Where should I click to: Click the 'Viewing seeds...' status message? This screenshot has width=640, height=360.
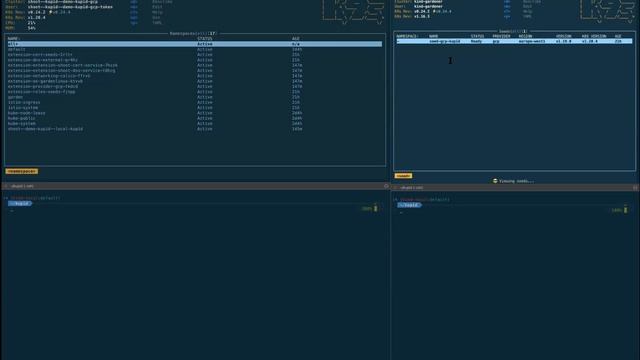(513, 181)
